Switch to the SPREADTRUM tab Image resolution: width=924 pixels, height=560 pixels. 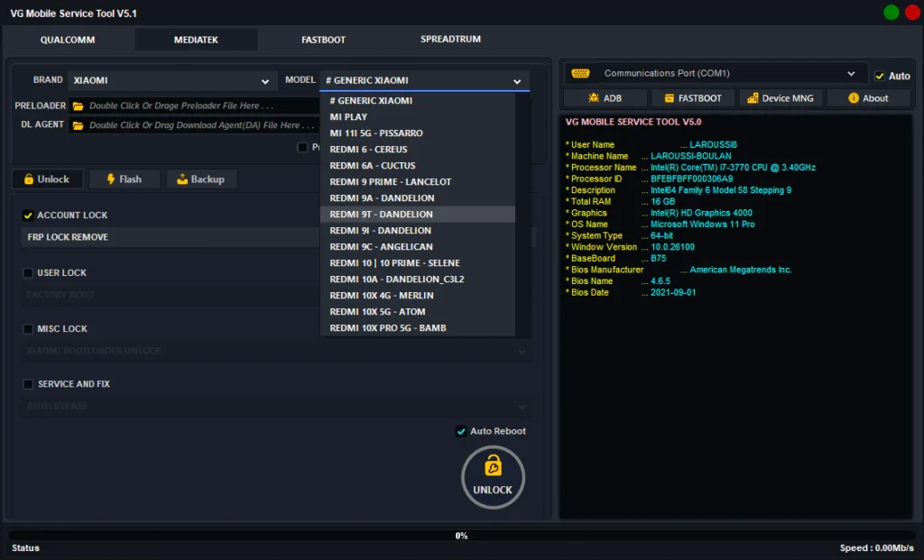pyautogui.click(x=451, y=40)
